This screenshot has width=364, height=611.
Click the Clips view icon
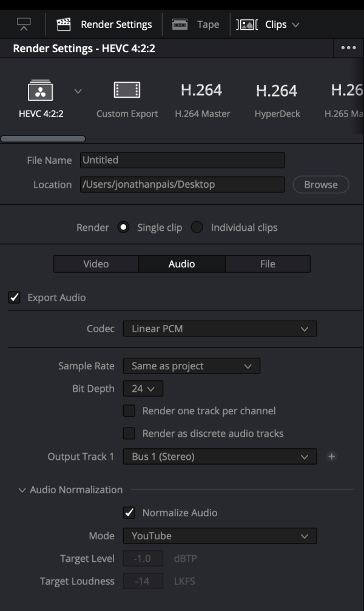coord(248,24)
